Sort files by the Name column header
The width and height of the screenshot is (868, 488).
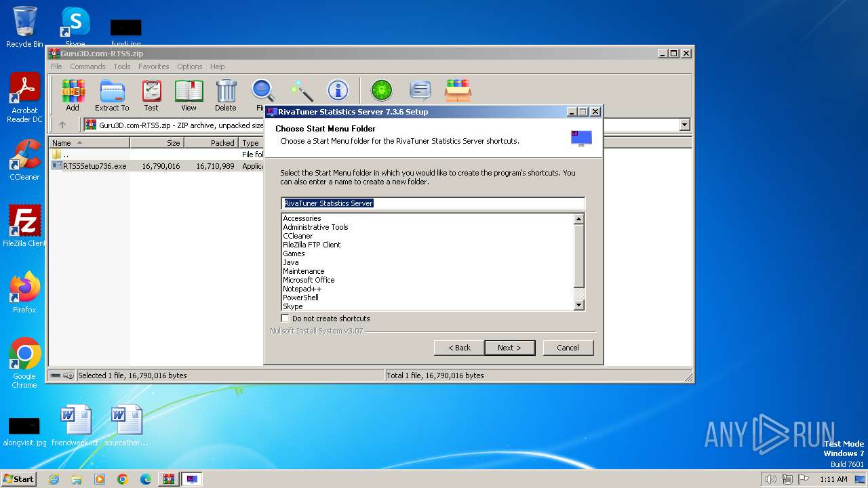[x=90, y=143]
